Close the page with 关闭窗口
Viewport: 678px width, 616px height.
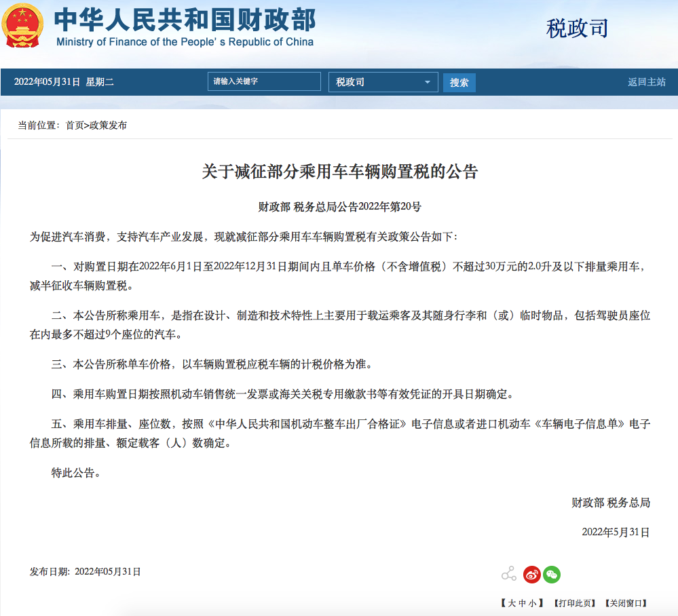[x=627, y=603]
